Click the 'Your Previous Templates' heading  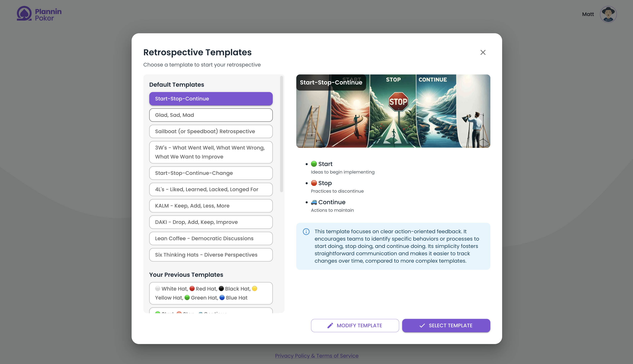[x=186, y=275]
